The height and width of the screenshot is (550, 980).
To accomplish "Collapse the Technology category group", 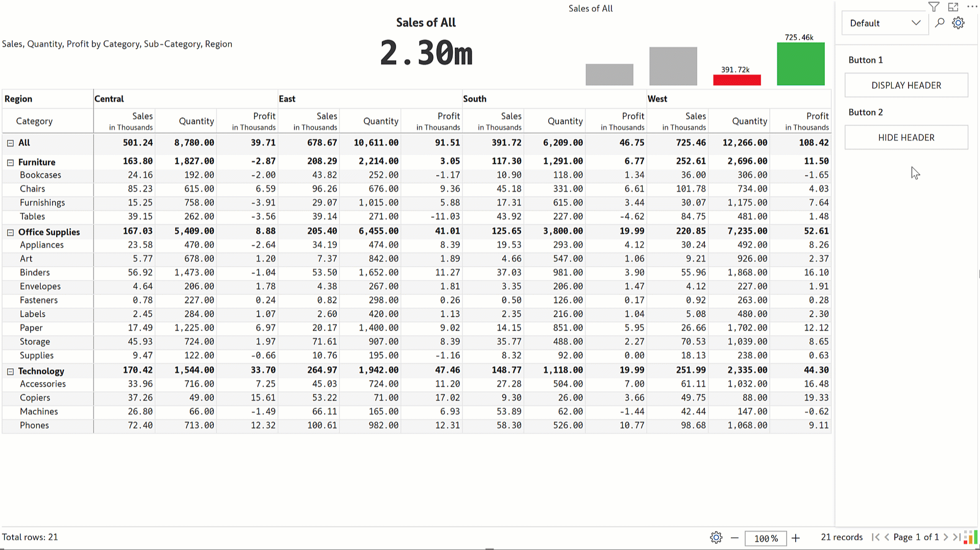I will pyautogui.click(x=10, y=372).
